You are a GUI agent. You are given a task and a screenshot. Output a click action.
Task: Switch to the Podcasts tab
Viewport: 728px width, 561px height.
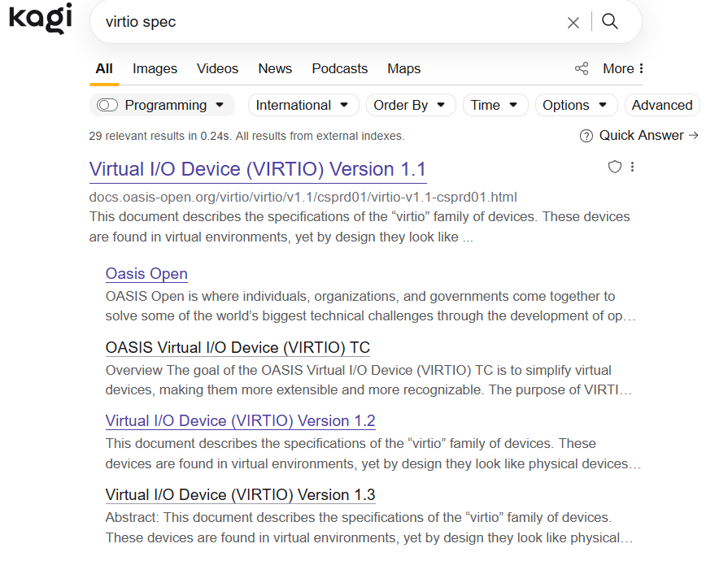339,69
